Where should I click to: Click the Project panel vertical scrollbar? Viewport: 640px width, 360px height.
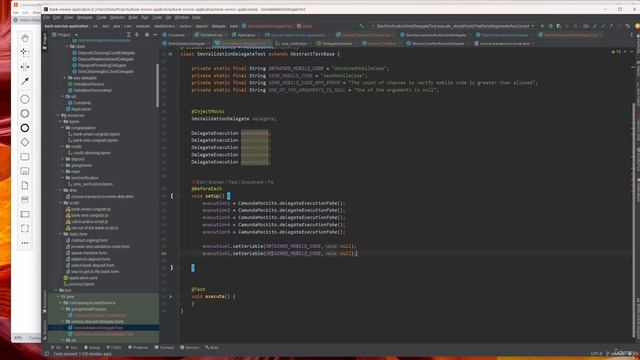click(x=158, y=86)
